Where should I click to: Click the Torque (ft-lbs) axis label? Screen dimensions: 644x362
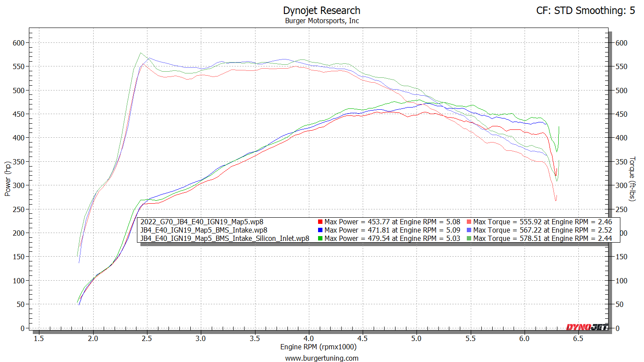632,179
